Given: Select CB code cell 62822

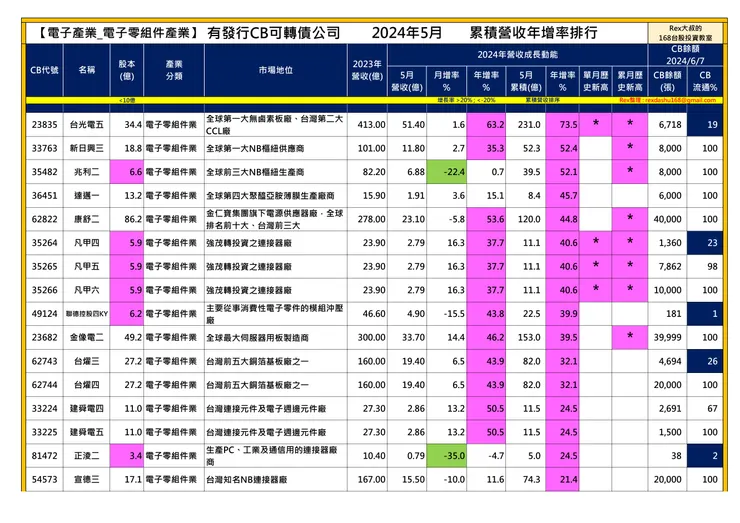Looking at the screenshot, I should (44, 219).
